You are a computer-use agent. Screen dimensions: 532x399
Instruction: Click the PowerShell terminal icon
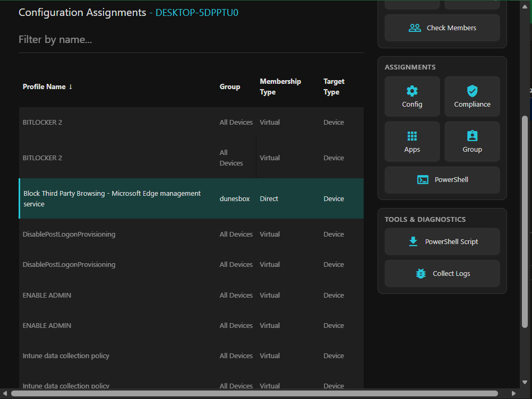(x=423, y=179)
